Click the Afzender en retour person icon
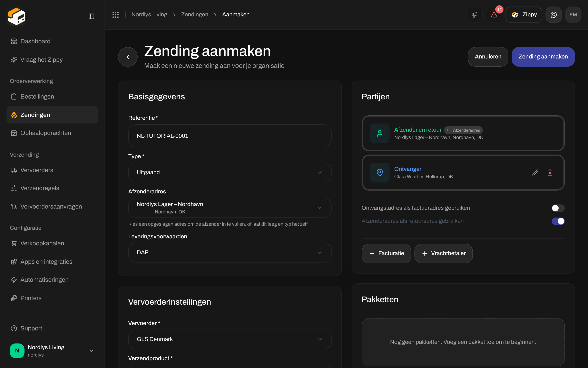This screenshot has height=368, width=588. tap(380, 133)
